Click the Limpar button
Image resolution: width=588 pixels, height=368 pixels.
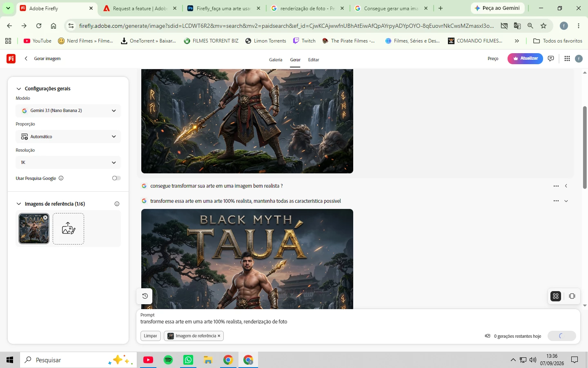point(150,336)
